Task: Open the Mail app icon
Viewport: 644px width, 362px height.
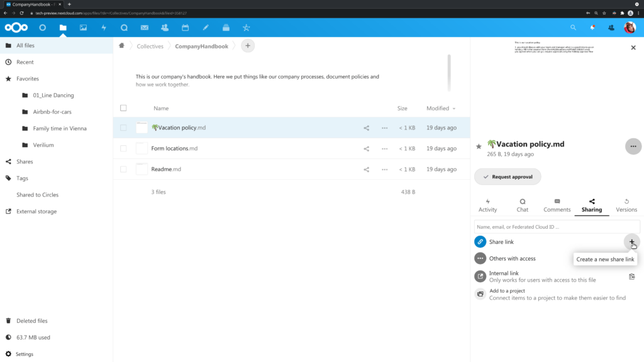Action: pos(144,28)
